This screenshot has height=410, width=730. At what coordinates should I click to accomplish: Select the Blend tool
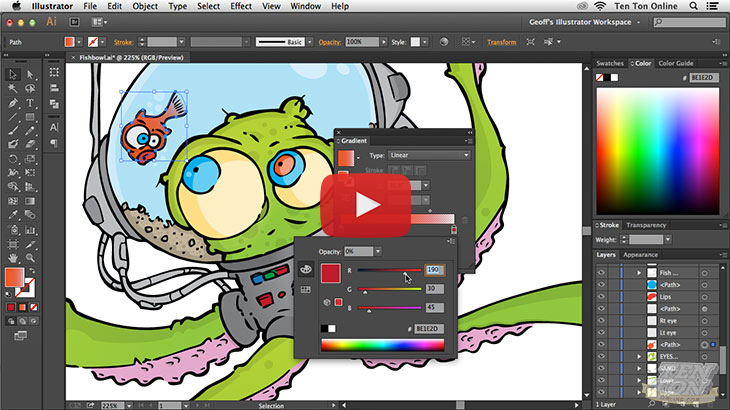(30, 215)
